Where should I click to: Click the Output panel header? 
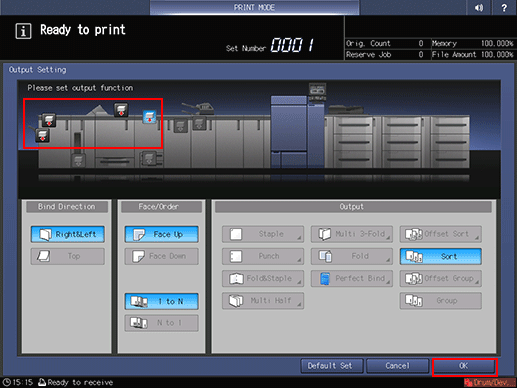pos(353,207)
